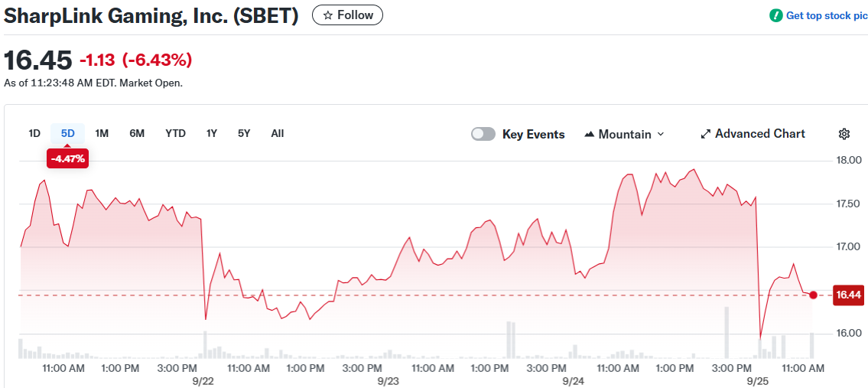Click SharpLink Gaming, Inc. (SBET) title

click(x=151, y=16)
